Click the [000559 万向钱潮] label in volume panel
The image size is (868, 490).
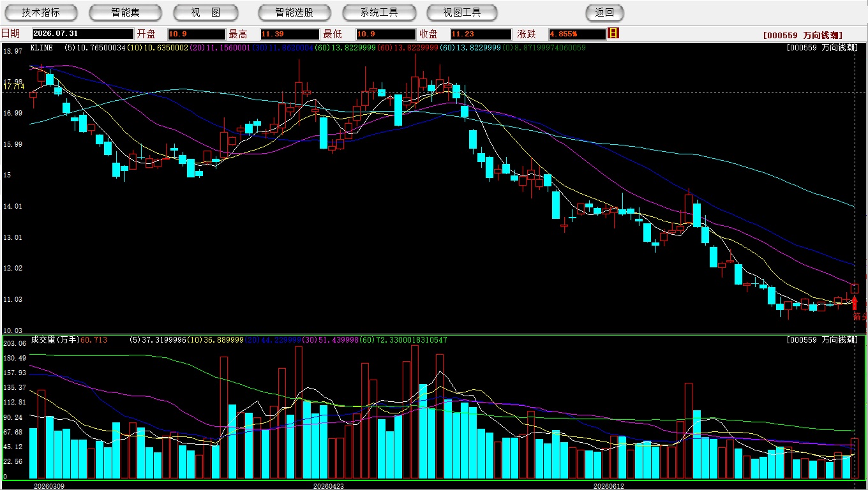(821, 340)
